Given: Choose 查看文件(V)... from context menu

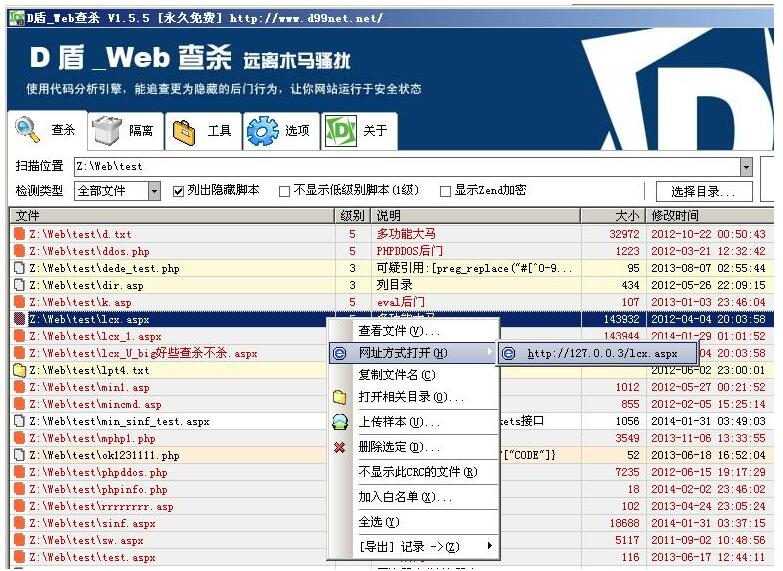Looking at the screenshot, I should click(414, 331).
